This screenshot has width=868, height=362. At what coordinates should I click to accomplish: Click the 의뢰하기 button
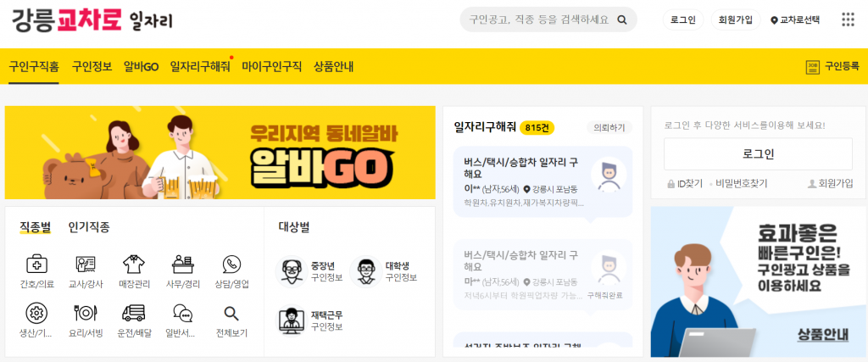pos(609,128)
